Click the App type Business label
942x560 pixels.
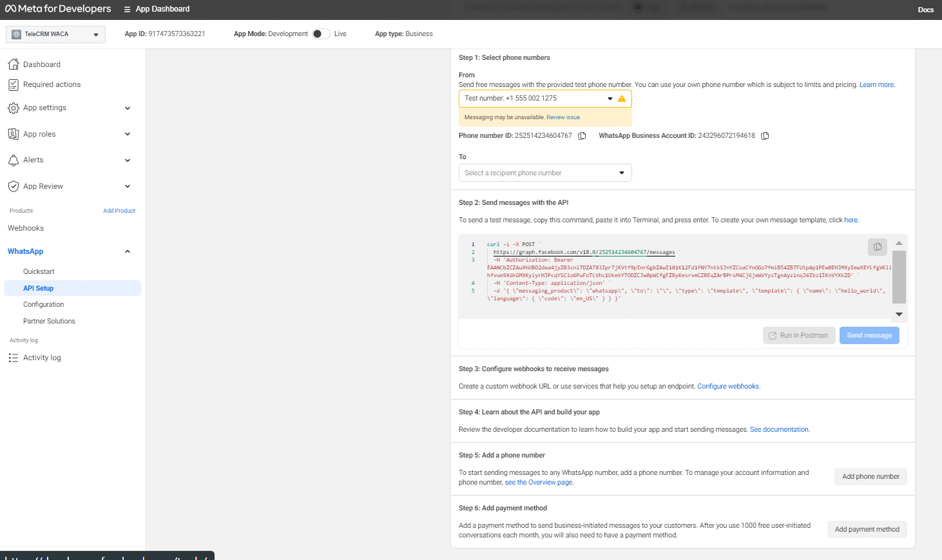point(404,34)
